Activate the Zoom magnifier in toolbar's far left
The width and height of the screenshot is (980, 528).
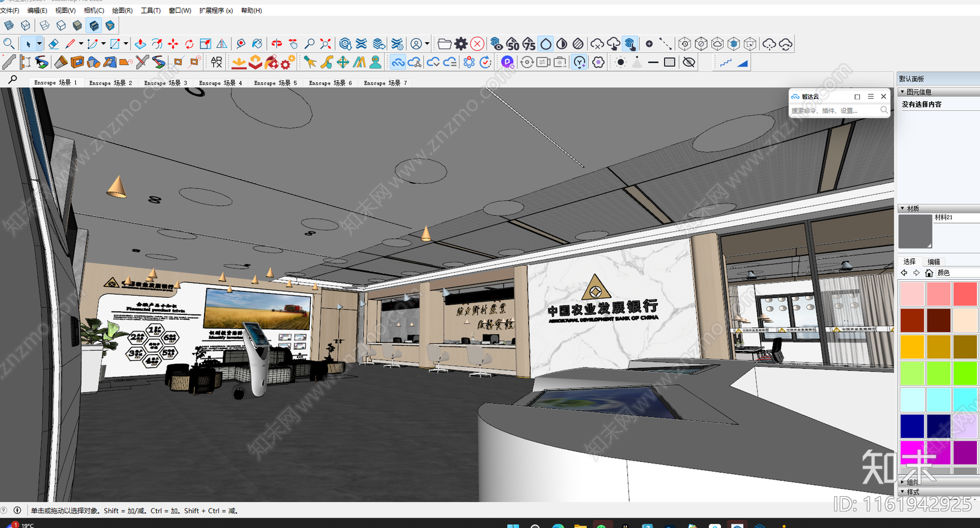coord(9,44)
